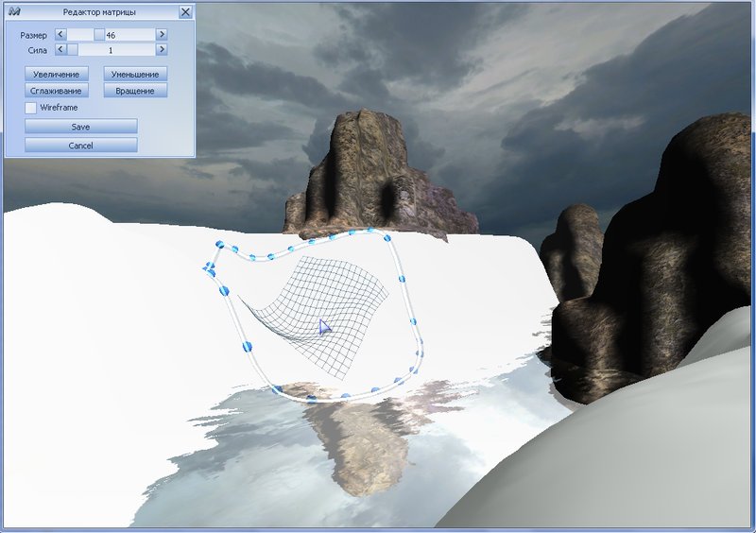756x533 pixels.
Task: Decrease Сила with the left arrow
Action: point(61,49)
